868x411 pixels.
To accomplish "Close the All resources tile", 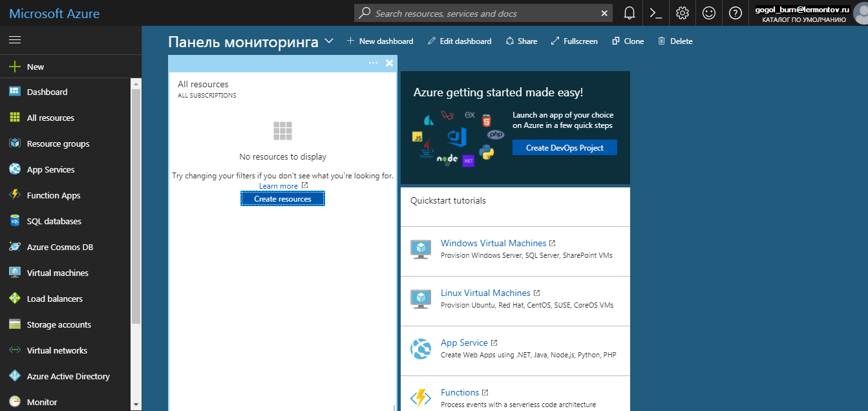I will point(389,63).
